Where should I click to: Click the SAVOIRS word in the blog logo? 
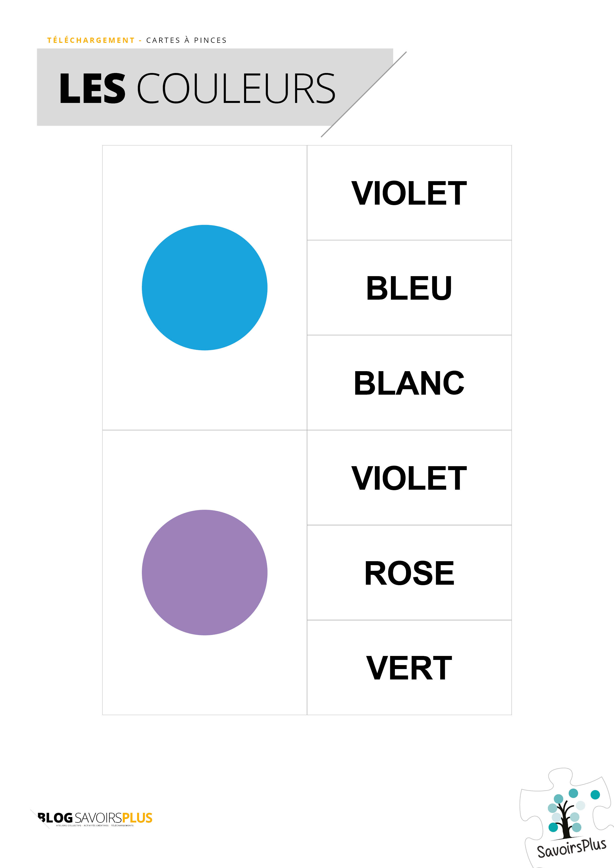(x=98, y=818)
